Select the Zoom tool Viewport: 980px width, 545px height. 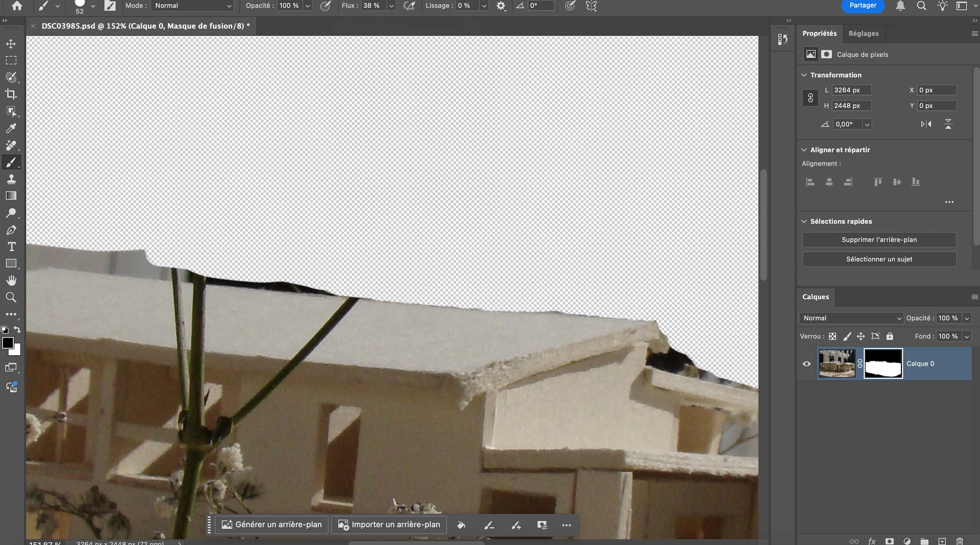(11, 297)
